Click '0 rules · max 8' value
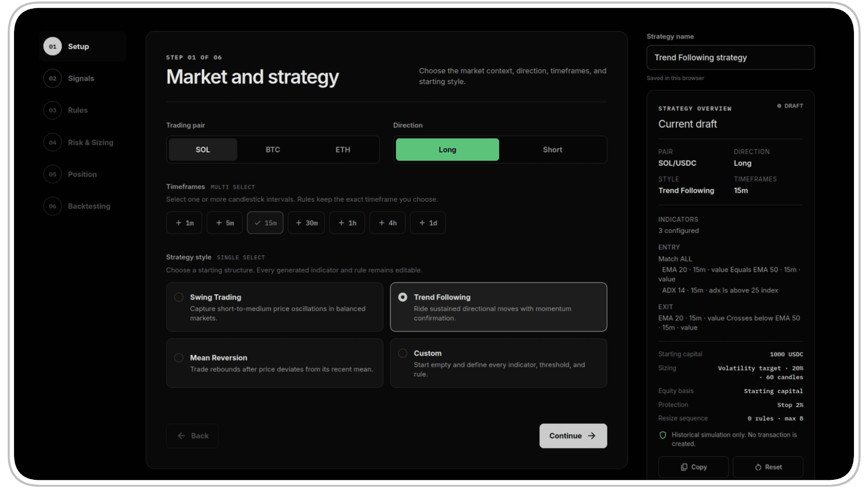The width and height of the screenshot is (868, 488). point(775,419)
